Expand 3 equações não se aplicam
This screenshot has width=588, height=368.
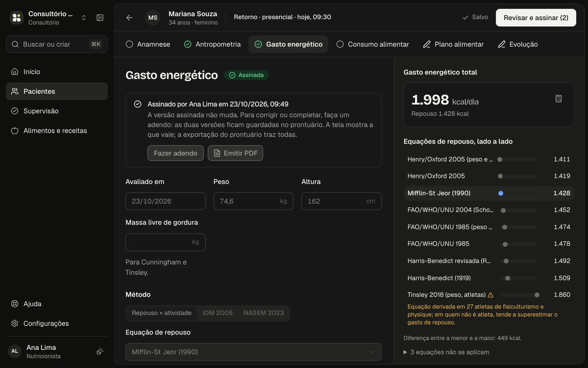coord(446,352)
